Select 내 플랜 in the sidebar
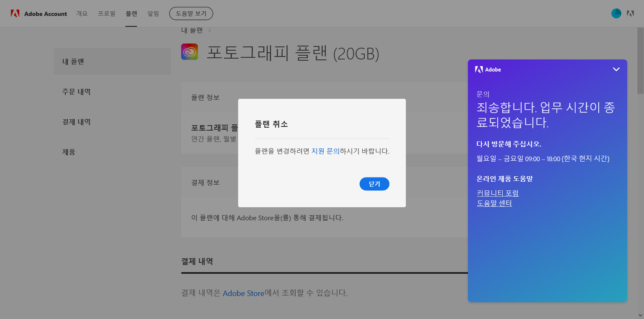The width and height of the screenshot is (644, 319). click(x=112, y=62)
